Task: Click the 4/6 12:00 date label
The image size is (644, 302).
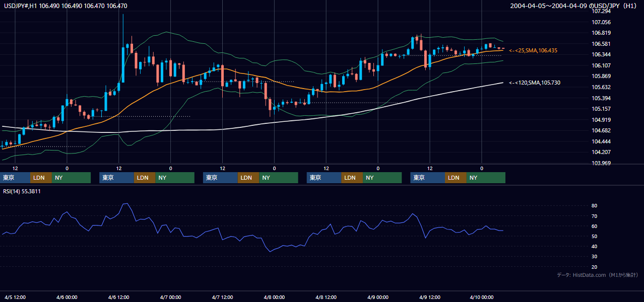Action: pos(119,297)
